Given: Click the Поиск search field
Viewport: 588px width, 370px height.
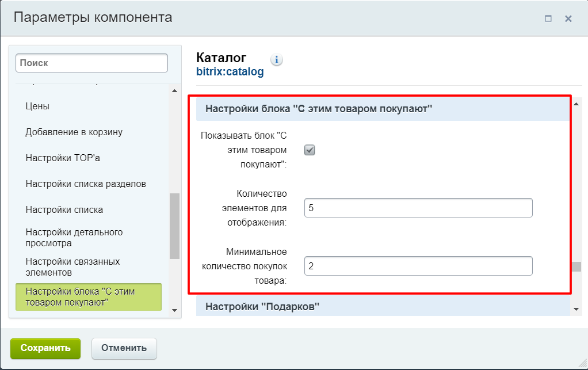Looking at the screenshot, I should (92, 63).
